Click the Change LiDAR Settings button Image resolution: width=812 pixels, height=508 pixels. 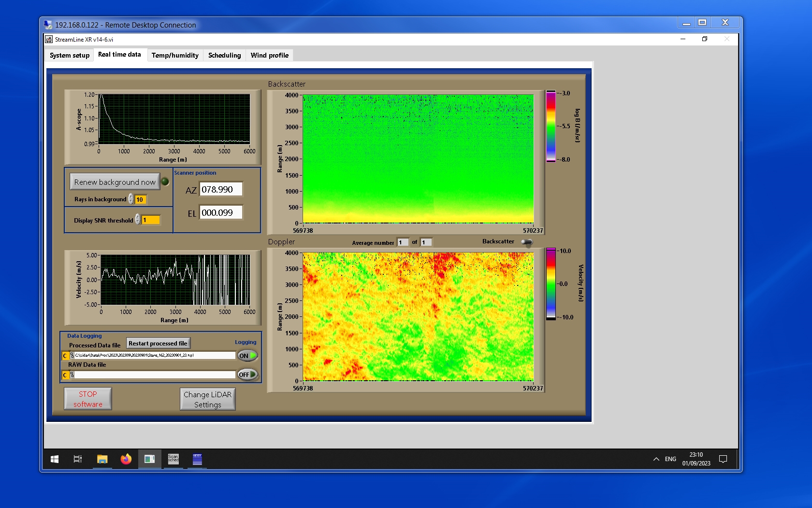(208, 400)
